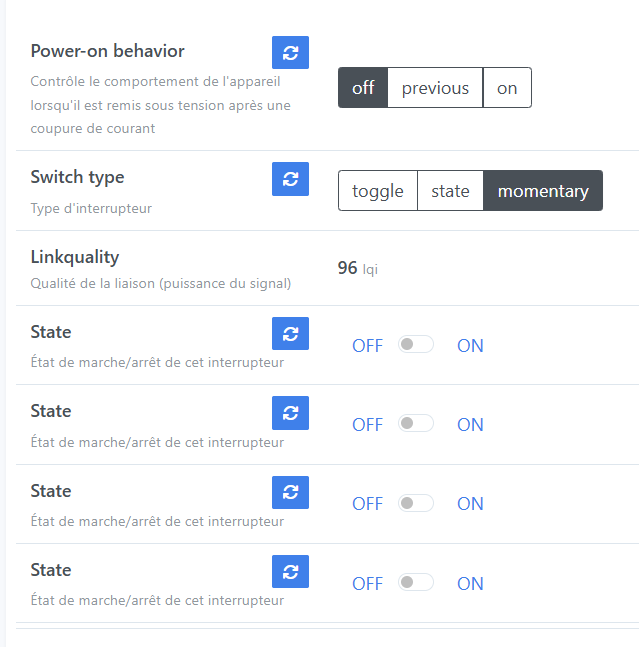Refresh the Switch type value
639x647 pixels.
point(290,179)
